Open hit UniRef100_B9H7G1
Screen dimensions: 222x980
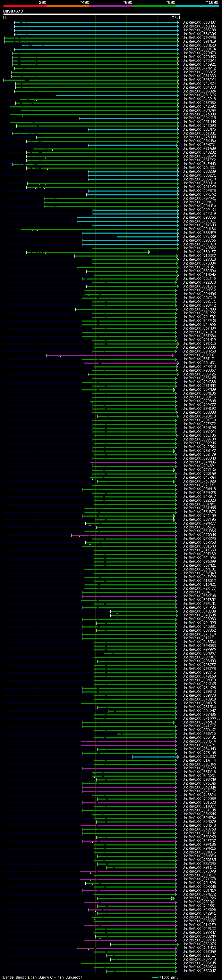point(199,145)
